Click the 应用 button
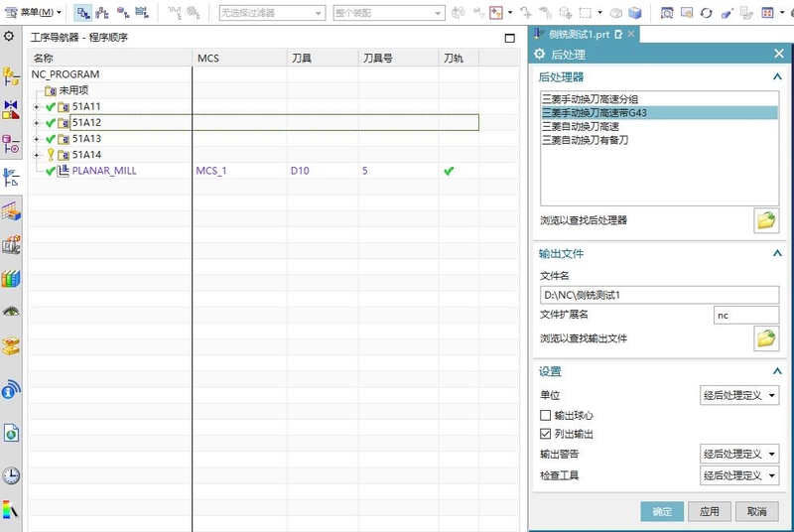This screenshot has height=532, width=794. [x=709, y=511]
